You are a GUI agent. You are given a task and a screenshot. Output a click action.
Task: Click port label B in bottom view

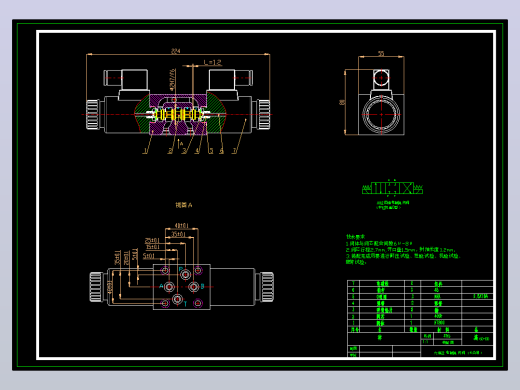coord(202,286)
